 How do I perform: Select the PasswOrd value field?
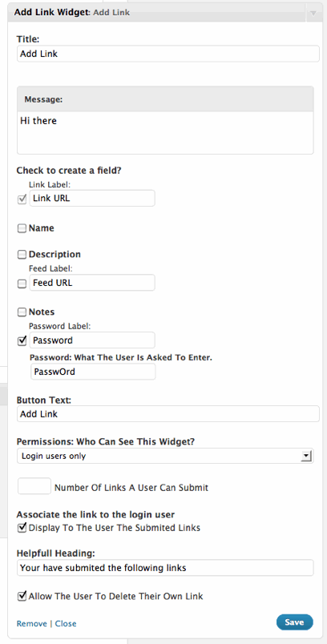93,372
